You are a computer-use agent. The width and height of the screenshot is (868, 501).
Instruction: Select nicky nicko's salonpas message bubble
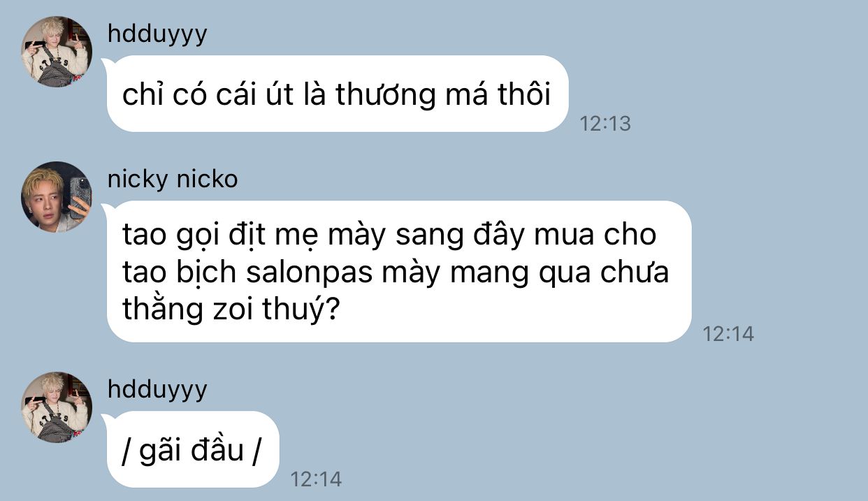398,271
